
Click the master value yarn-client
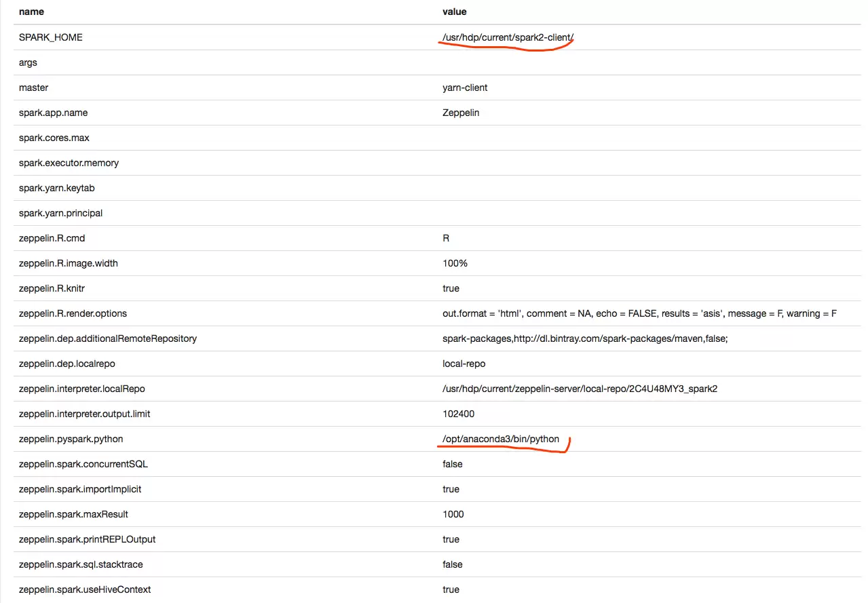click(x=465, y=87)
